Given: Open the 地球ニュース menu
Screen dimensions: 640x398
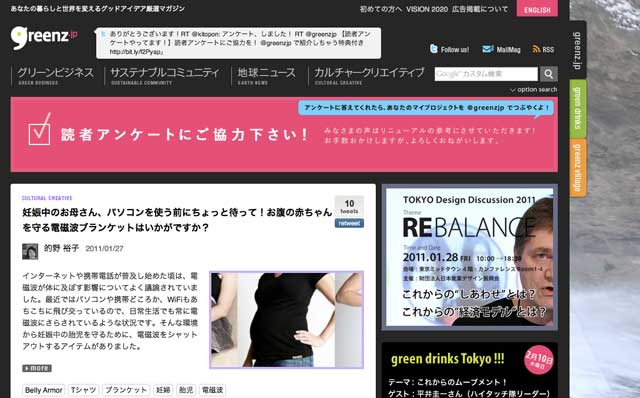Looking at the screenshot, I should [266, 75].
